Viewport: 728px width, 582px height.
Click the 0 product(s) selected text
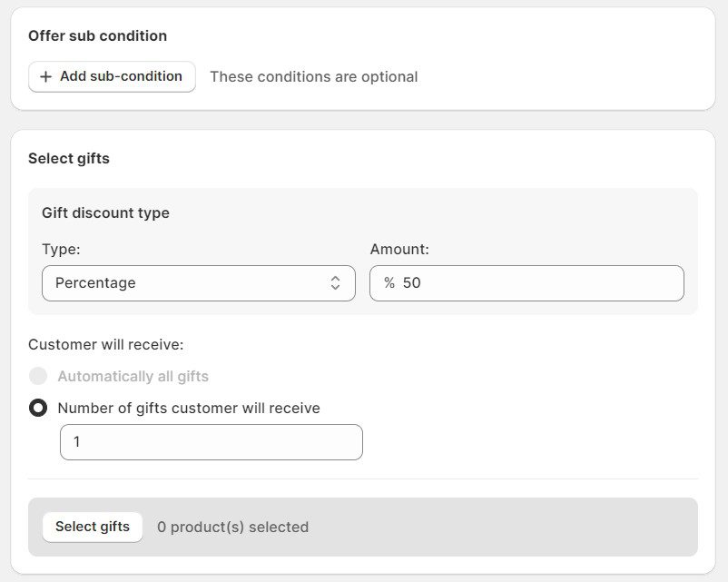pos(232,527)
